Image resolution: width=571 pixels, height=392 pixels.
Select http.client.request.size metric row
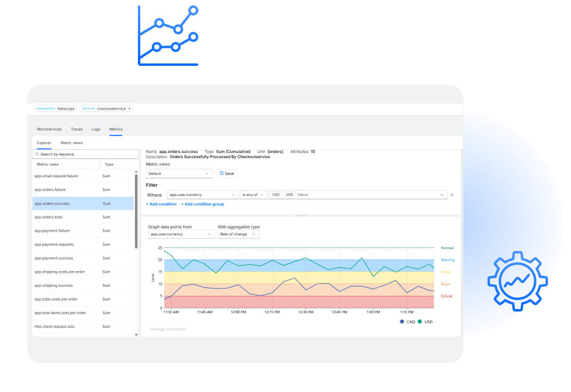click(x=83, y=327)
